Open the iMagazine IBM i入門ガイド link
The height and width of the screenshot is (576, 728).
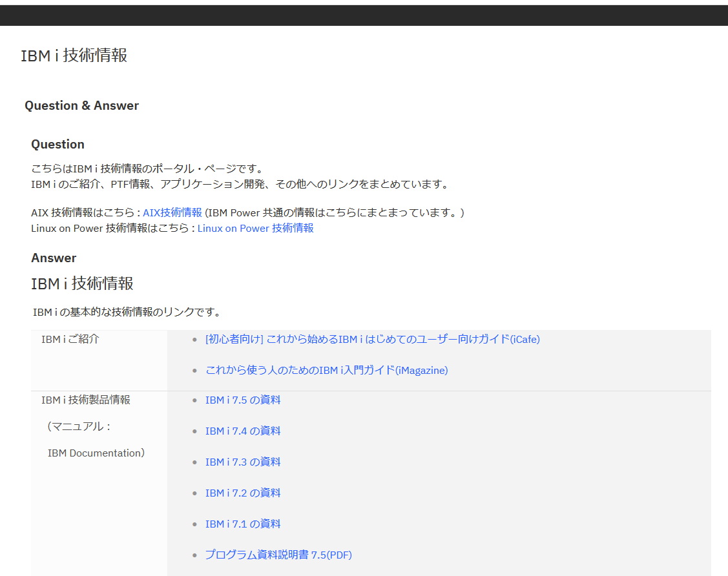point(326,371)
